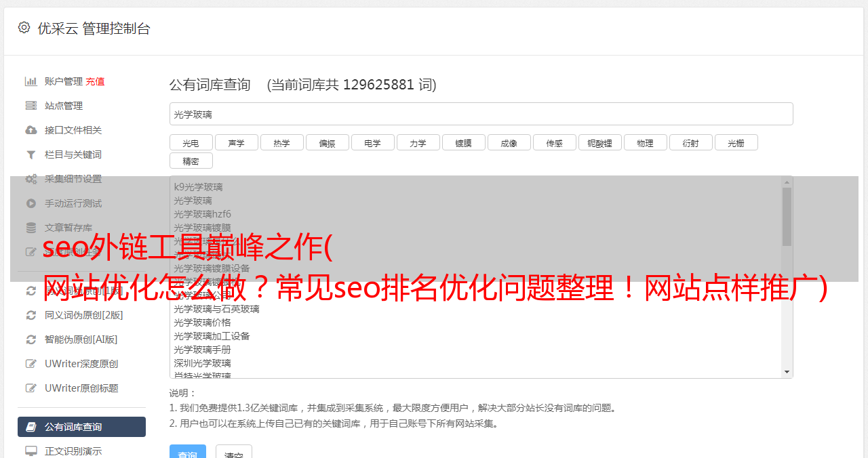Select the 电学 tag button
This screenshot has width=868, height=458.
[372, 142]
